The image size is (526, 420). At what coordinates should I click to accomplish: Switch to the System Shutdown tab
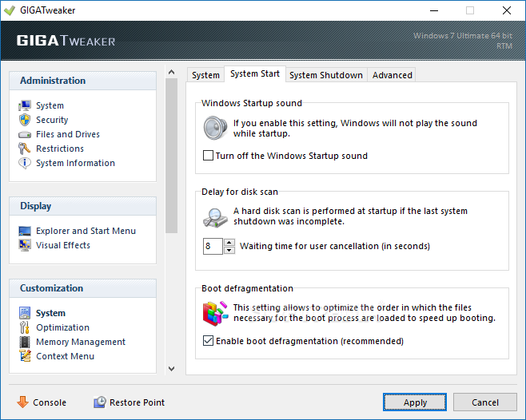pyautogui.click(x=326, y=75)
